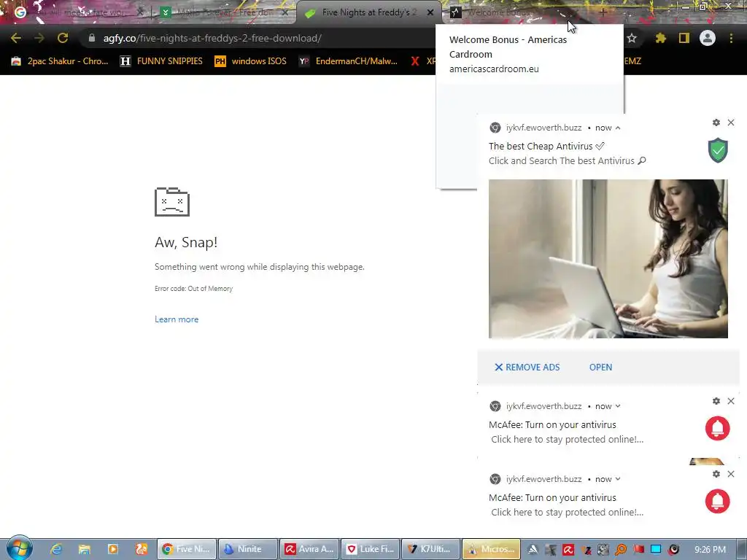Switch to Avira A... taskbar button
Screen dimensions: 747x560
(309, 549)
